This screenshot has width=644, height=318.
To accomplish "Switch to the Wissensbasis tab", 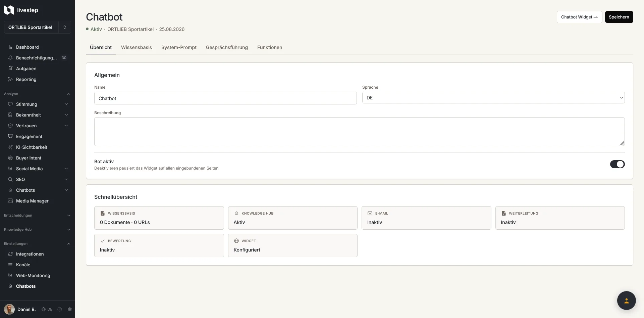I will coord(137,47).
